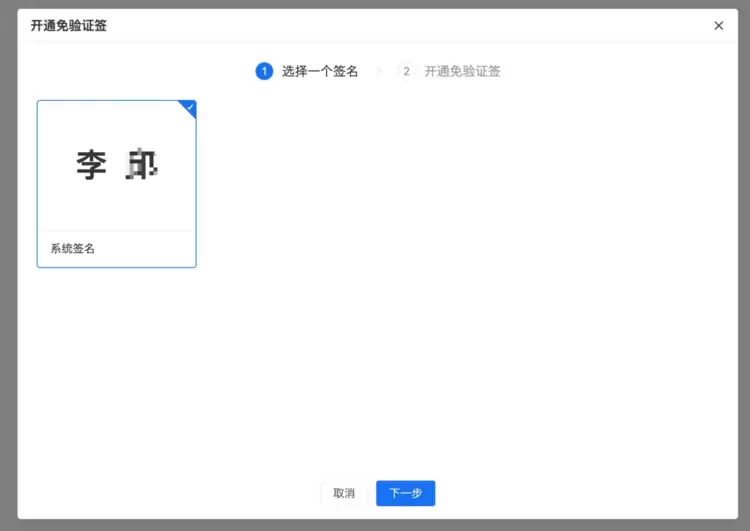Click the dialog title 开通免验证签
Image resolution: width=750 pixels, height=531 pixels.
pos(68,26)
